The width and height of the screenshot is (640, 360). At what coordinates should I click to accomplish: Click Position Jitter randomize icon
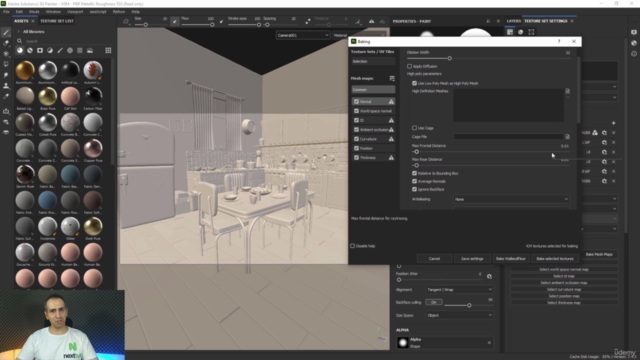pos(489,276)
